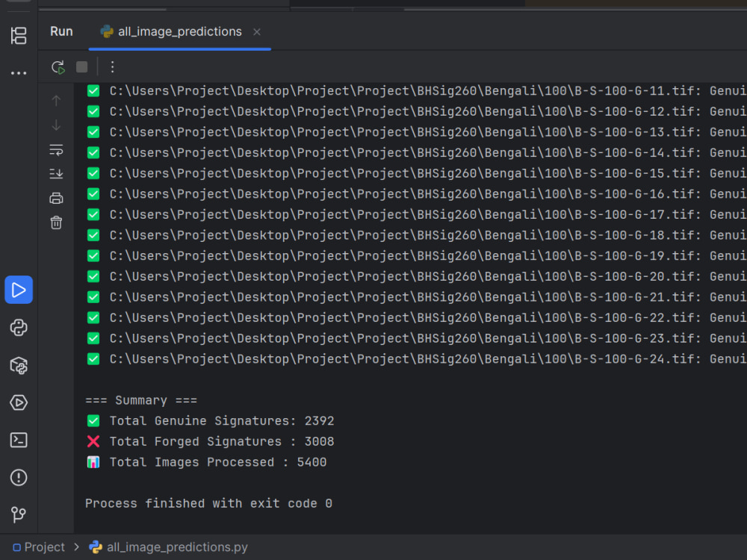Click the B-S-100-G-15.tif output line
Image resolution: width=747 pixels, height=560 pixels.
coord(416,173)
